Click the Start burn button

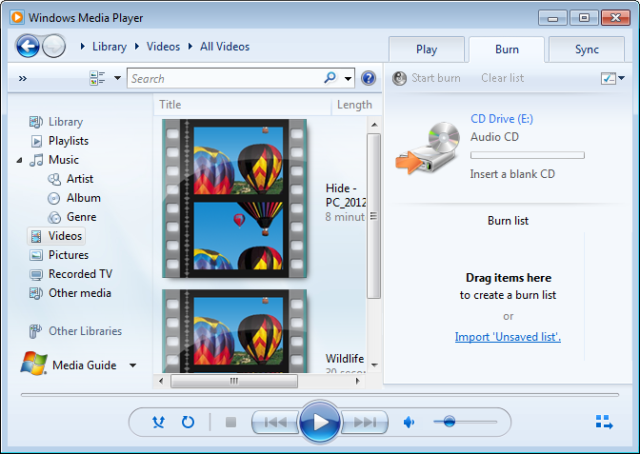click(427, 78)
